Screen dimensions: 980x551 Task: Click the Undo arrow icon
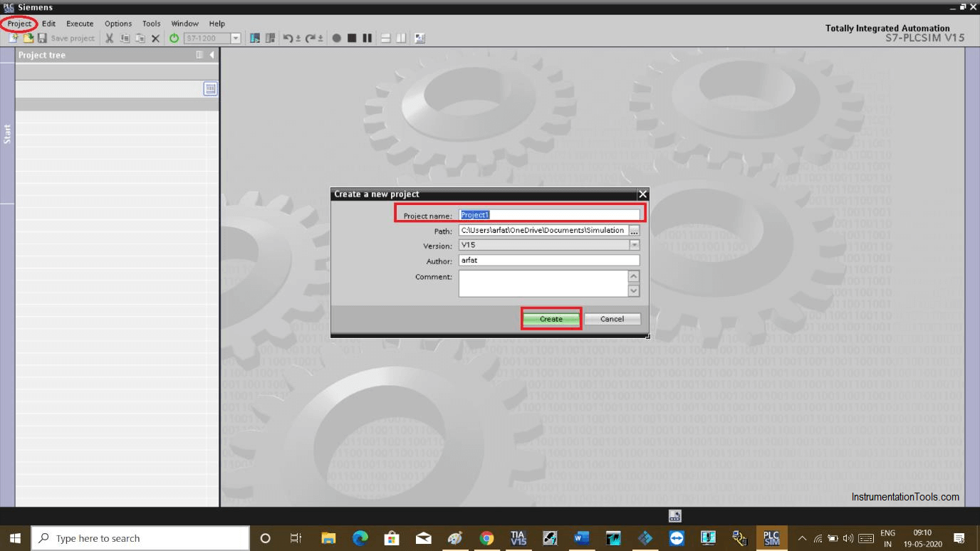[x=288, y=38]
